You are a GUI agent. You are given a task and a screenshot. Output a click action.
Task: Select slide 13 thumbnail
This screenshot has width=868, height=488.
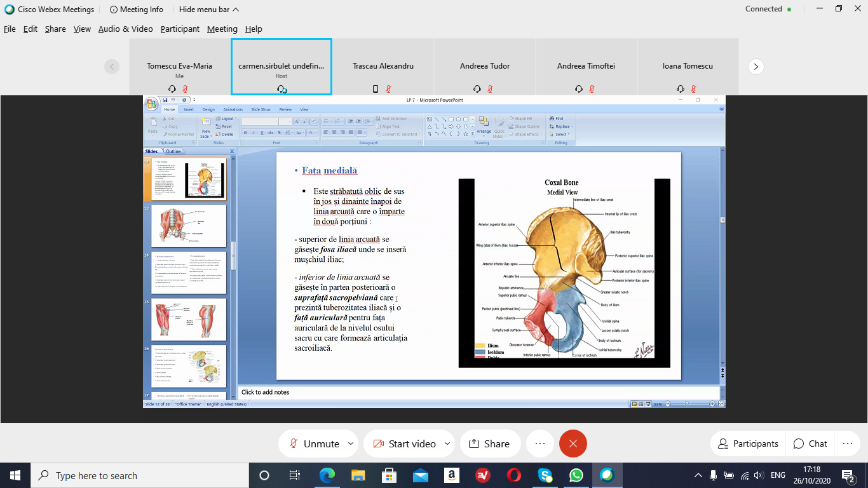coord(189,226)
